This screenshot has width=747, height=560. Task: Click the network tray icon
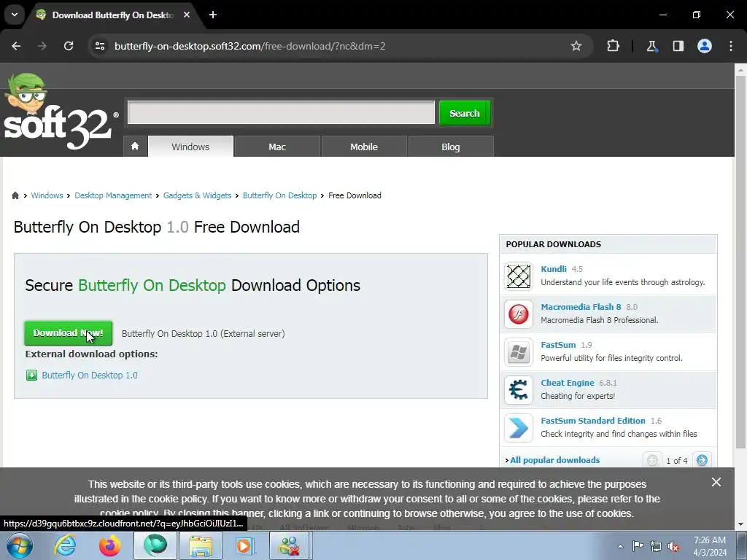coord(656,546)
